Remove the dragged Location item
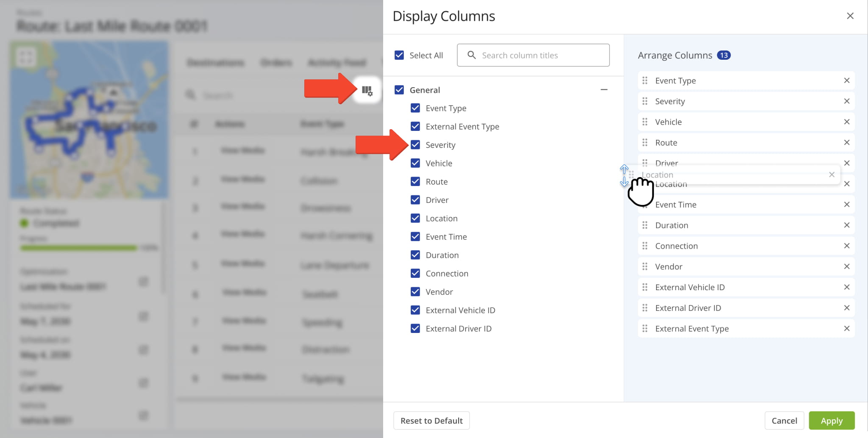868x438 pixels. point(832,175)
